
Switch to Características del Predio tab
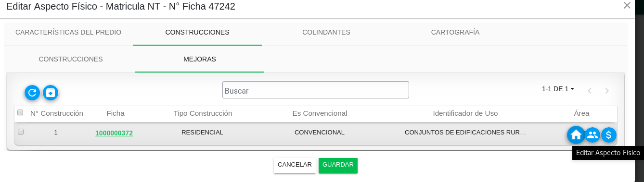pyautogui.click(x=68, y=32)
